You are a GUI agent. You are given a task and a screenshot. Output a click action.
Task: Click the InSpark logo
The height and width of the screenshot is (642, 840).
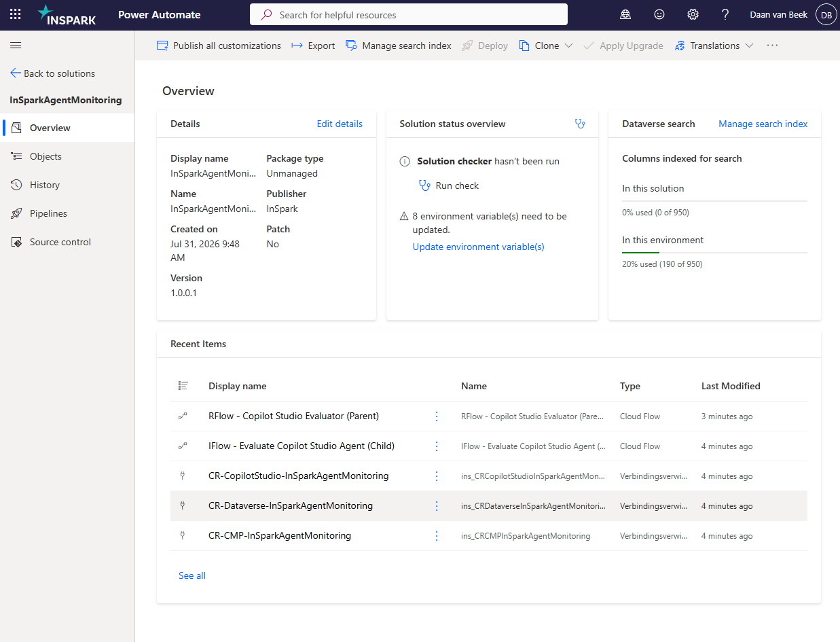[67, 14]
